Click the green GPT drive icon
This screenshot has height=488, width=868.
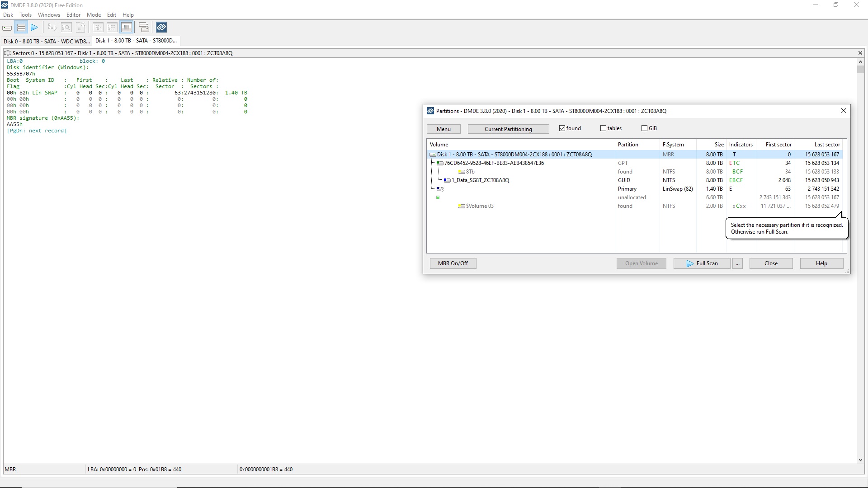click(x=440, y=163)
